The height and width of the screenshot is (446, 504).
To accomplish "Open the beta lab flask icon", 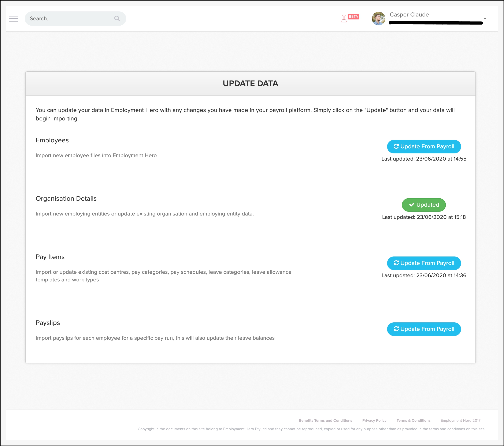I will pos(344,19).
